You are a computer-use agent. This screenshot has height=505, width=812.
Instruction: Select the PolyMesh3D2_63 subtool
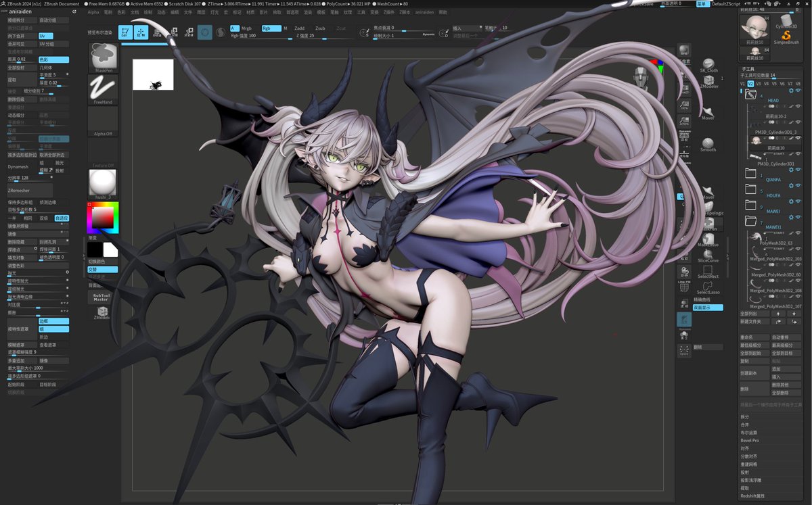tap(774, 238)
